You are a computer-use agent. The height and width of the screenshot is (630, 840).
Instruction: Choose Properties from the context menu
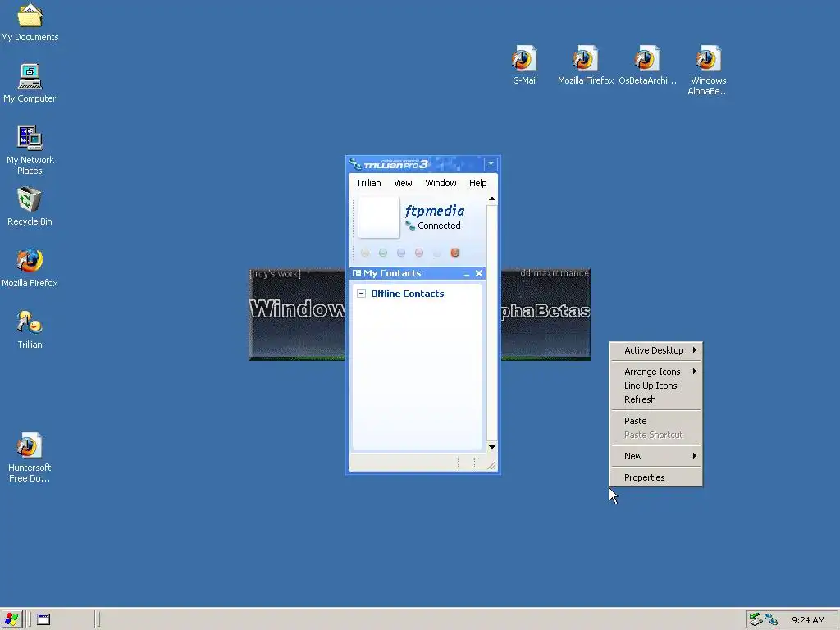[x=655, y=477]
